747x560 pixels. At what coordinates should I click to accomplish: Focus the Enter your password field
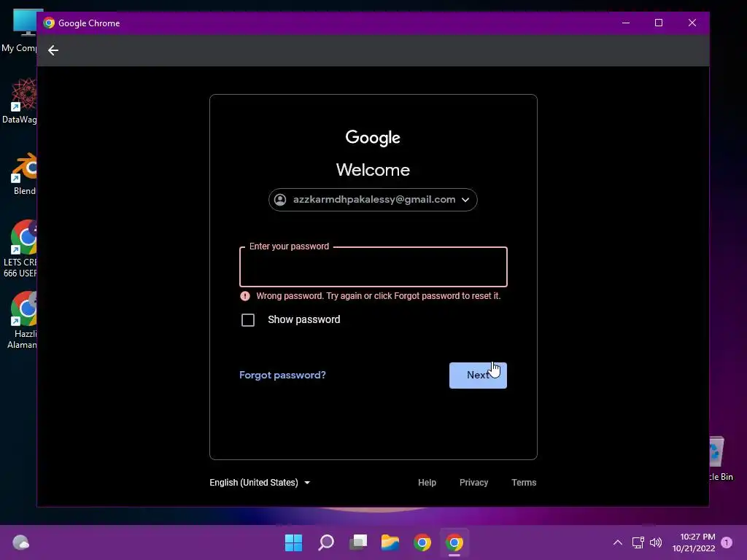point(373,267)
